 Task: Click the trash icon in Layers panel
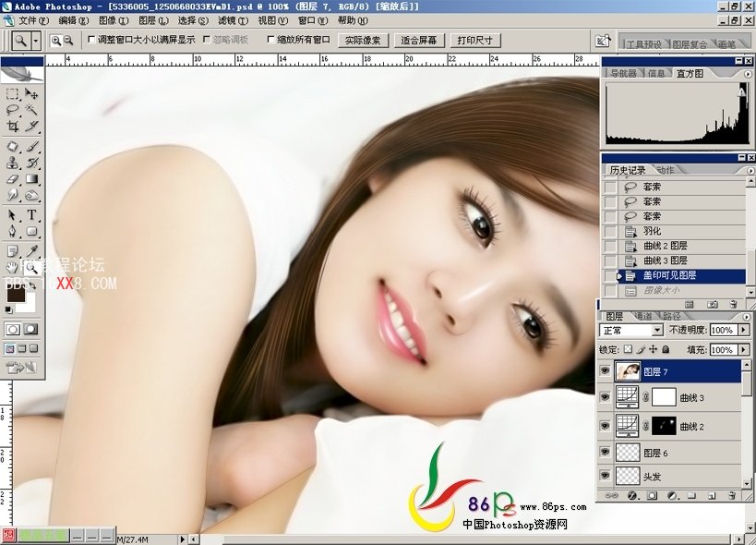point(730,496)
